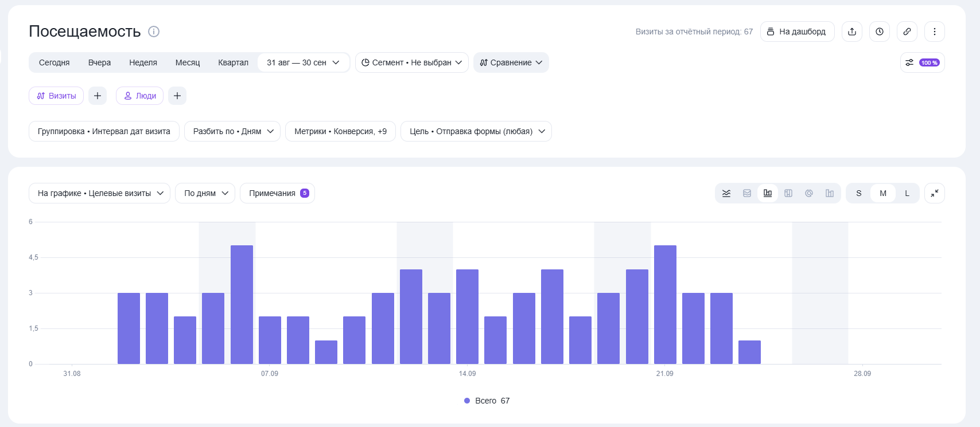Click the На дашборд button
This screenshot has height=427, width=980.
798,32
